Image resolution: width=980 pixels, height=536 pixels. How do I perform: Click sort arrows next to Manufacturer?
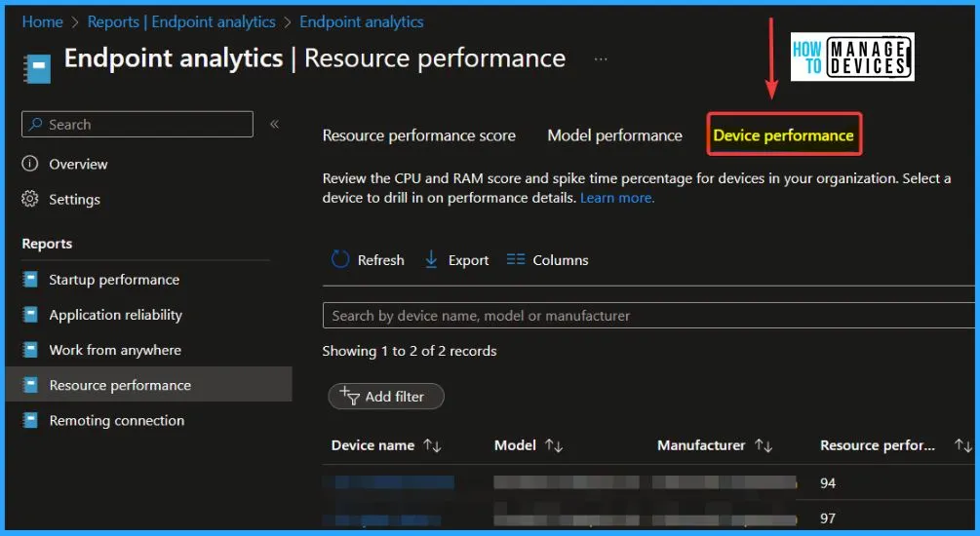pos(764,445)
